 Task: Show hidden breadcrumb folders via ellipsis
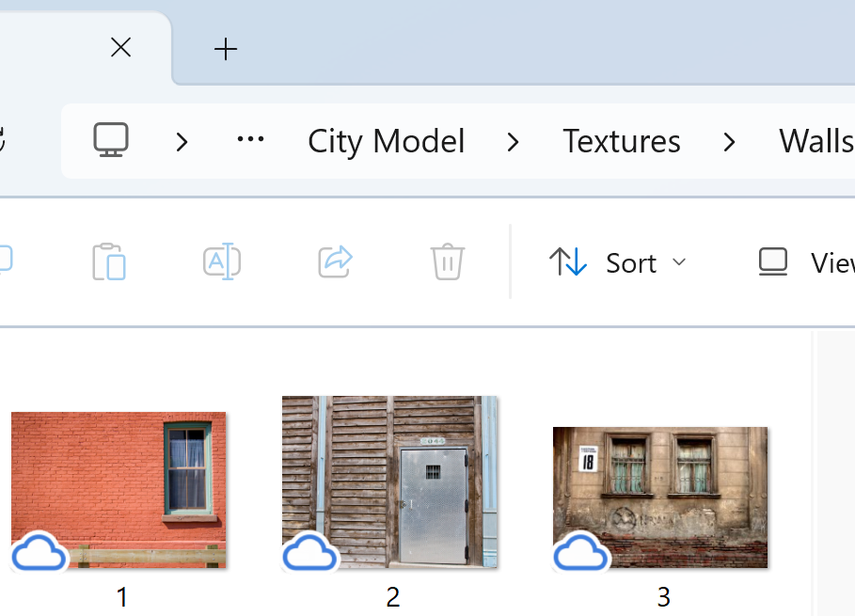(250, 139)
